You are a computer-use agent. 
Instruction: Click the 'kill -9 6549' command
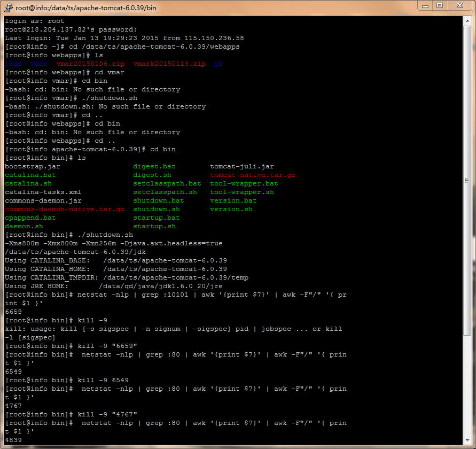[x=103, y=380]
